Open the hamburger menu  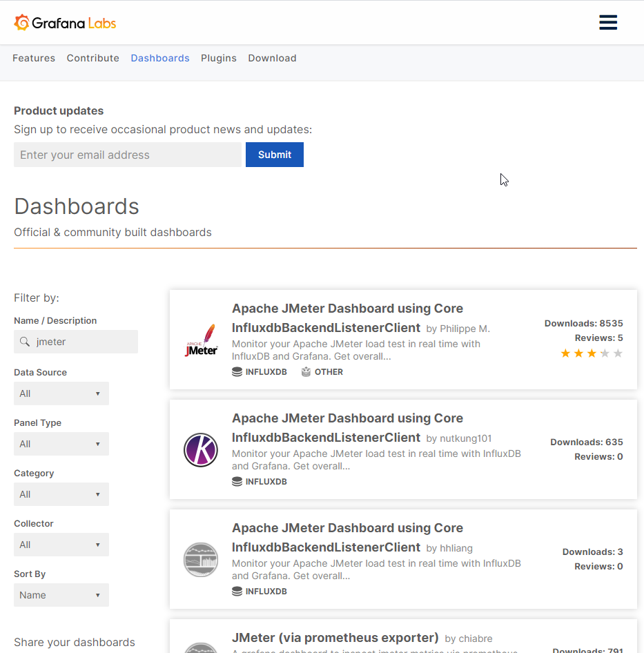(607, 23)
